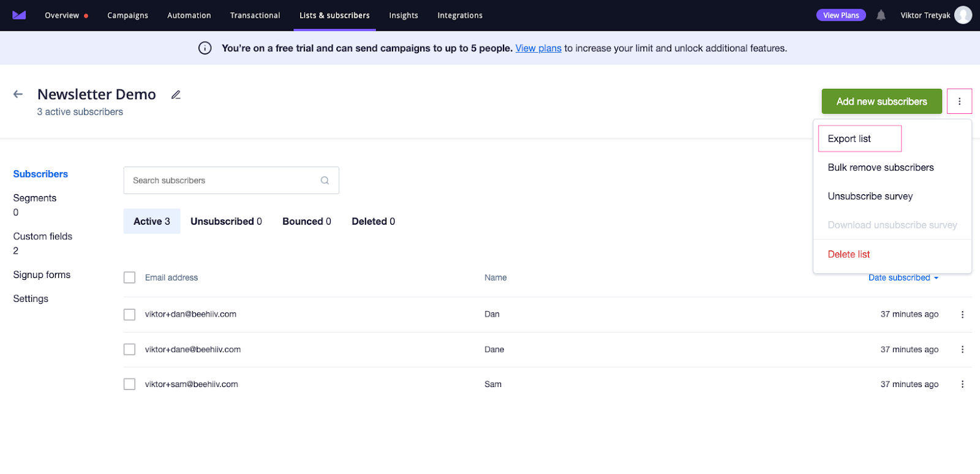Viewport: 980px width, 474px height.
Task: Toggle the select-all subscribers checkbox
Action: point(129,278)
